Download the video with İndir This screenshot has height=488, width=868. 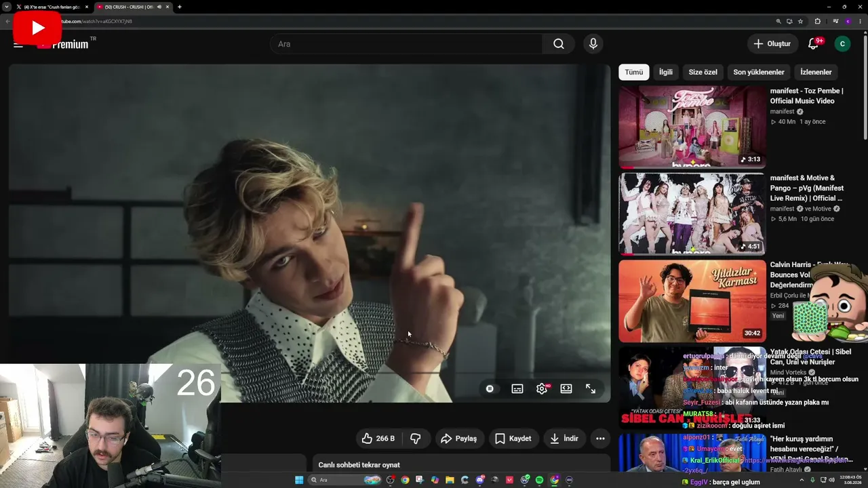tap(564, 439)
